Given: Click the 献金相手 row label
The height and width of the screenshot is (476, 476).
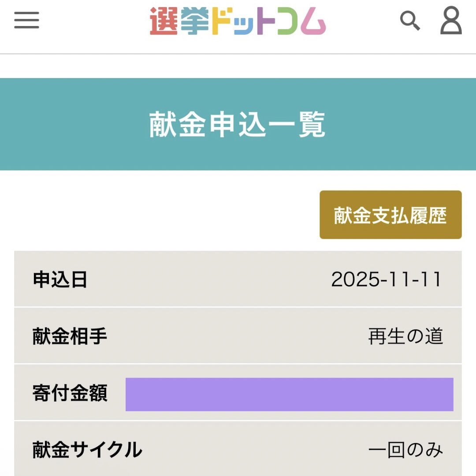Looking at the screenshot, I should tap(70, 336).
